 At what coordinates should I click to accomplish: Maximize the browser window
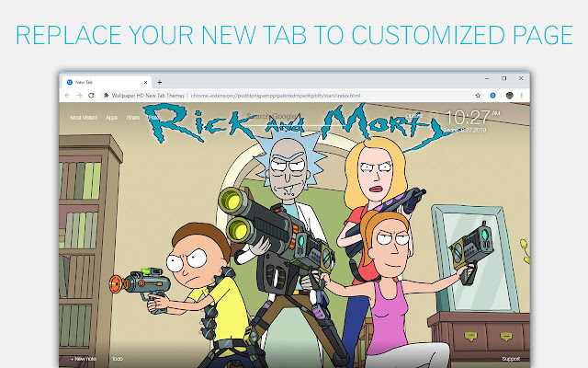click(x=504, y=78)
